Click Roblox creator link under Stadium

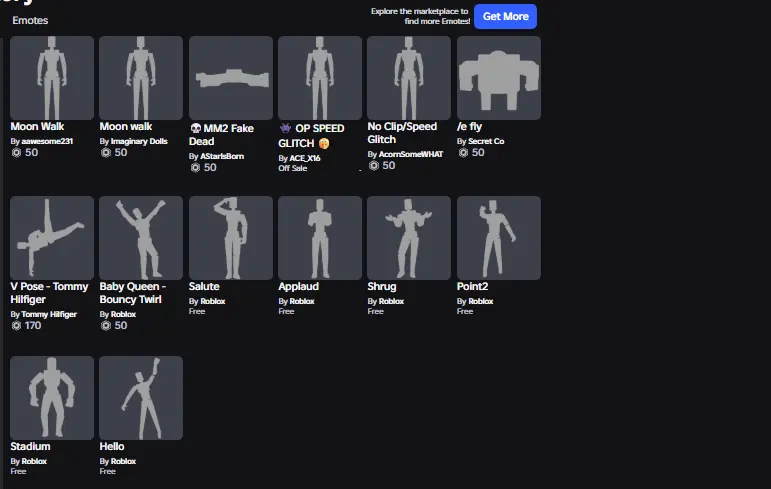[34, 461]
